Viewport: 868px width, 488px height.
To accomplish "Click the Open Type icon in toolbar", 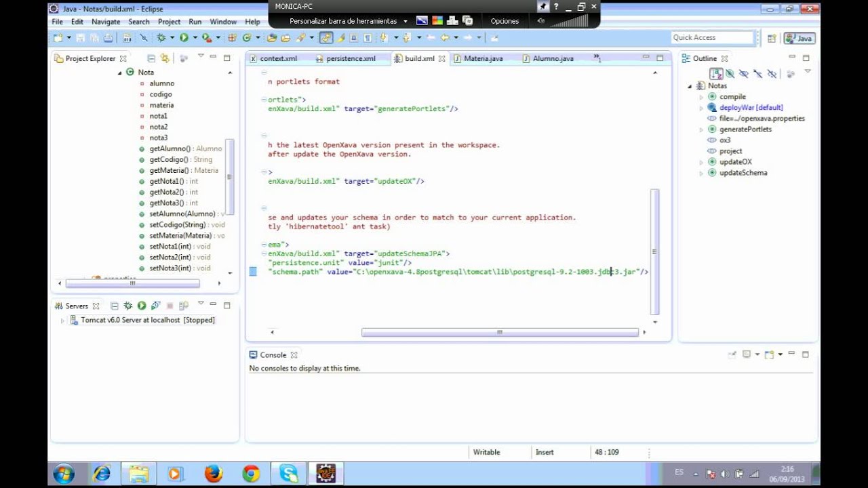I will [272, 38].
